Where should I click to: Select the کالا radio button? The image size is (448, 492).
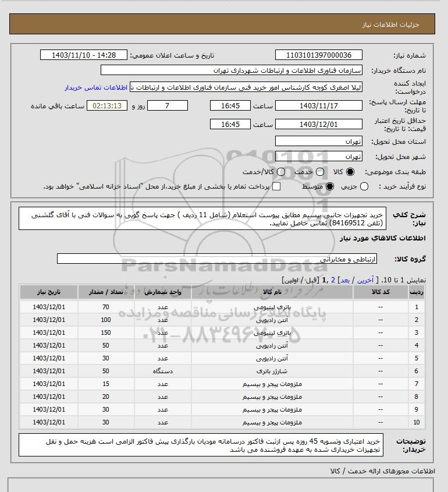350,172
